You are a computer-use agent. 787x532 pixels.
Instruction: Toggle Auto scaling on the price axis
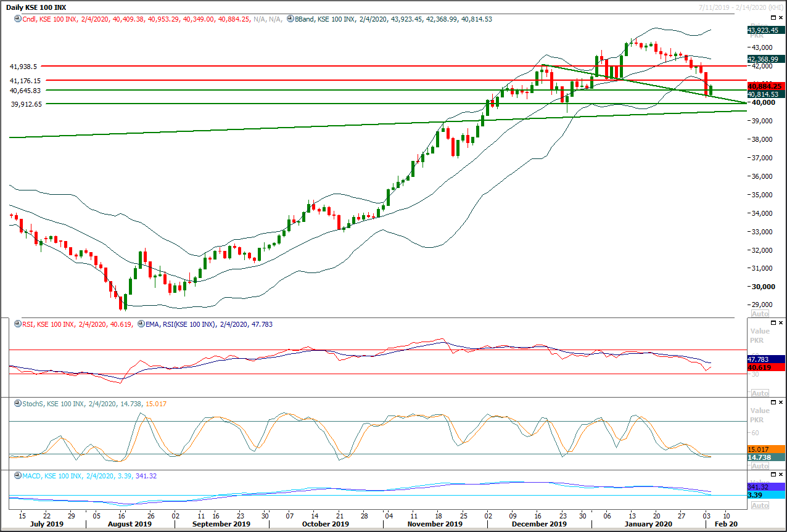(760, 313)
